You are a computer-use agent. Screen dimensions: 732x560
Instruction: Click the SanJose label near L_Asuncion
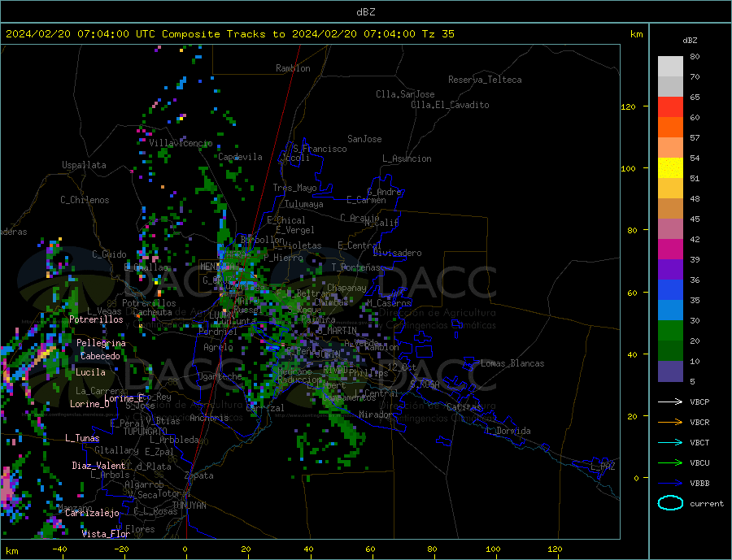pos(364,139)
